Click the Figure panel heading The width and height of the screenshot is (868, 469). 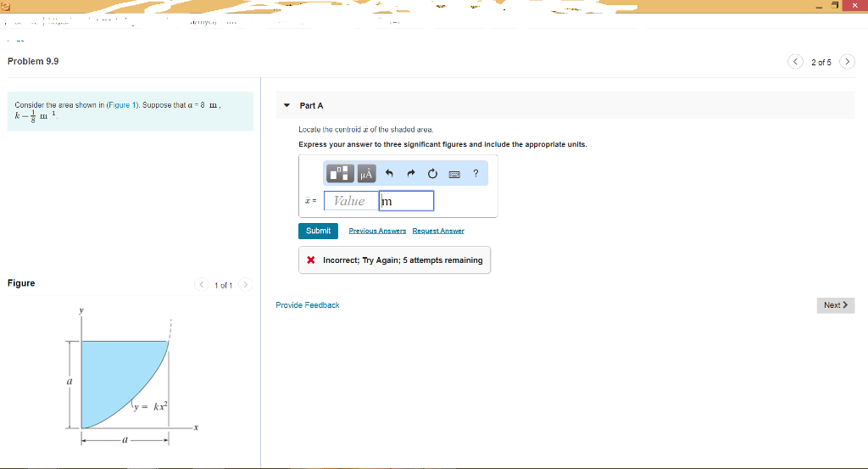tap(21, 283)
